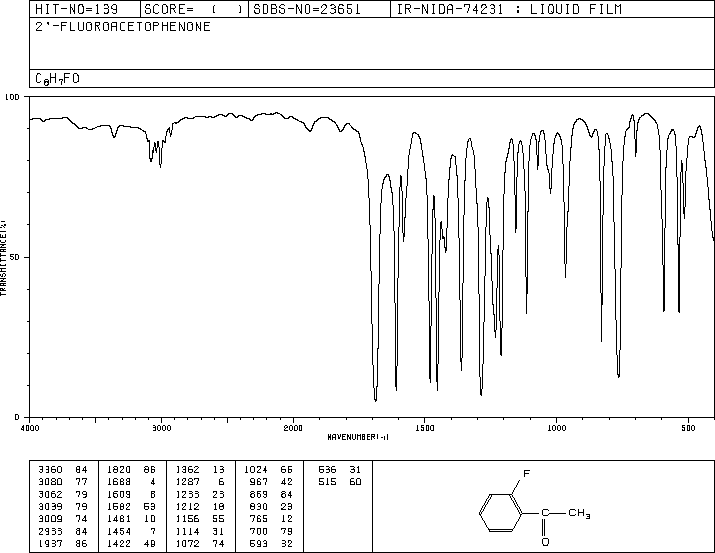Click the carbonyl O atom in the structure
This screenshot has height=553, width=715.
click(545, 542)
